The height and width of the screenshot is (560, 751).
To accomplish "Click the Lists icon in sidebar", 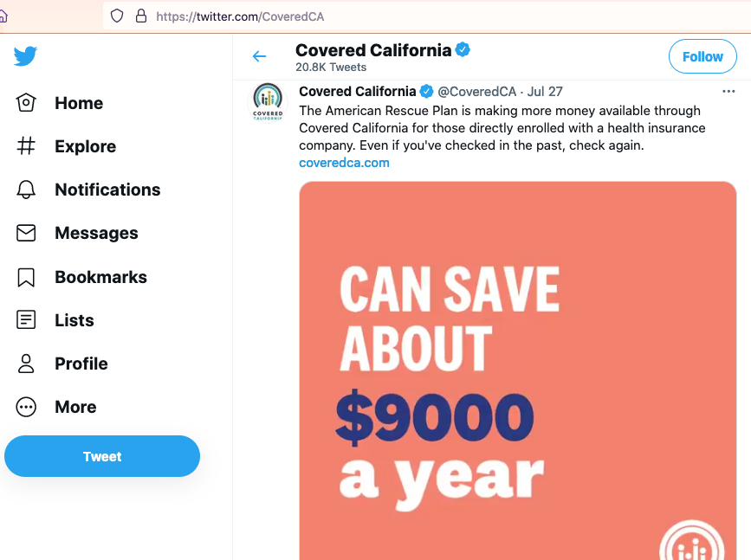I will tap(26, 320).
